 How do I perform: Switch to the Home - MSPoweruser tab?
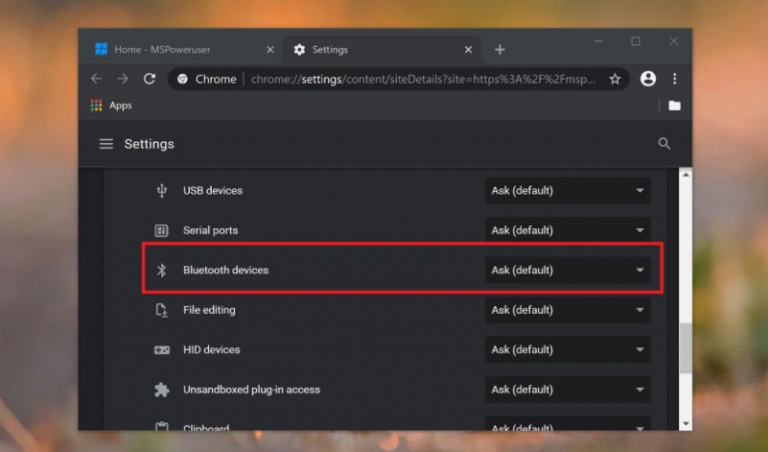tap(181, 49)
